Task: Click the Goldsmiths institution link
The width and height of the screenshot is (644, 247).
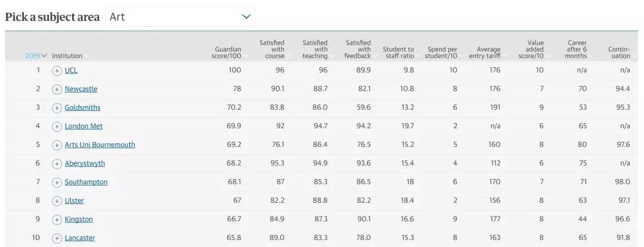Action: (82, 108)
